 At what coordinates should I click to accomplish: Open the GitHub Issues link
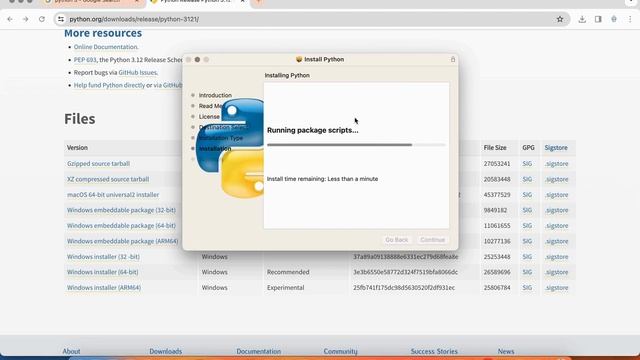click(138, 73)
